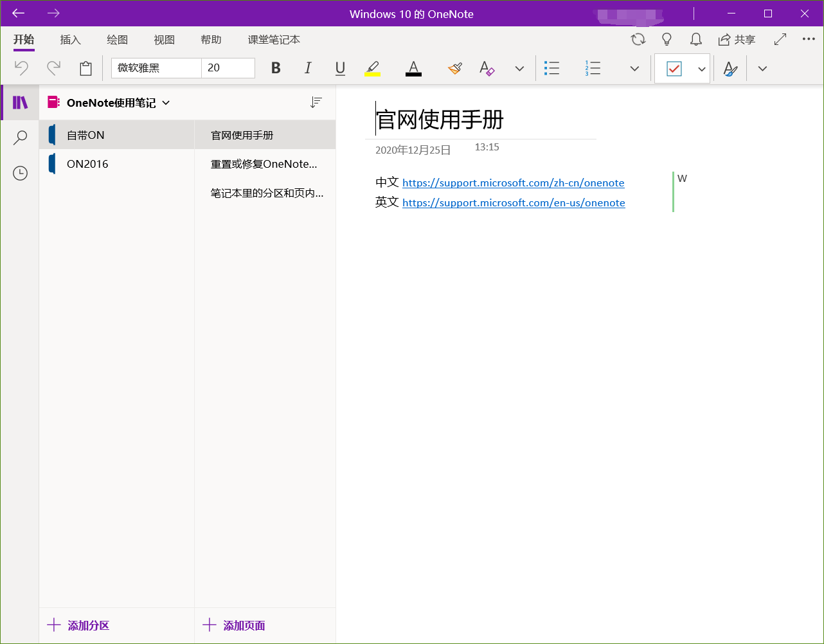Switch to the 插入 tab
Viewport: 824px width, 644px height.
[71, 40]
